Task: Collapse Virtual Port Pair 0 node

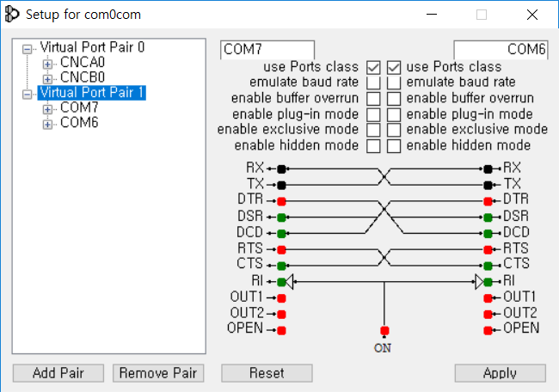Action: [28, 49]
